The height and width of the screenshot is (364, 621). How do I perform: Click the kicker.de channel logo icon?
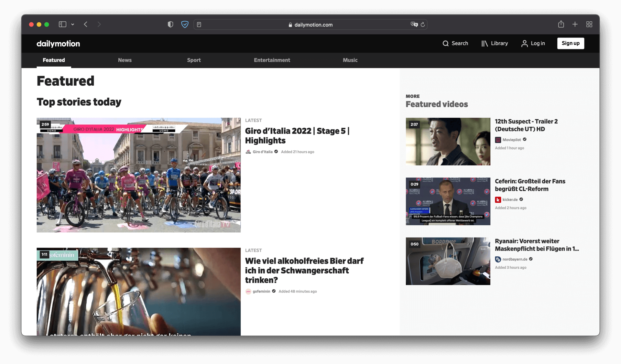coord(498,199)
